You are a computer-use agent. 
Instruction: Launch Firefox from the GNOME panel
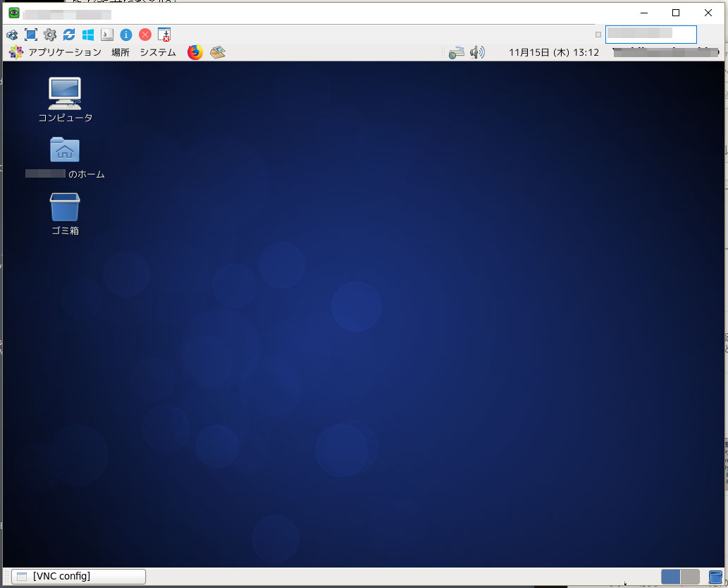point(195,52)
